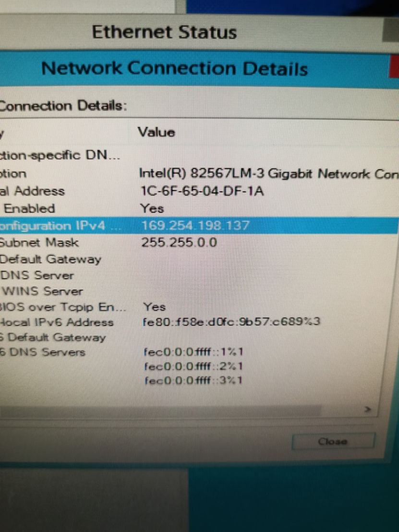Screen dimensions: 399x532
Task: Select the Subnet Mask row
Action: (x=199, y=242)
